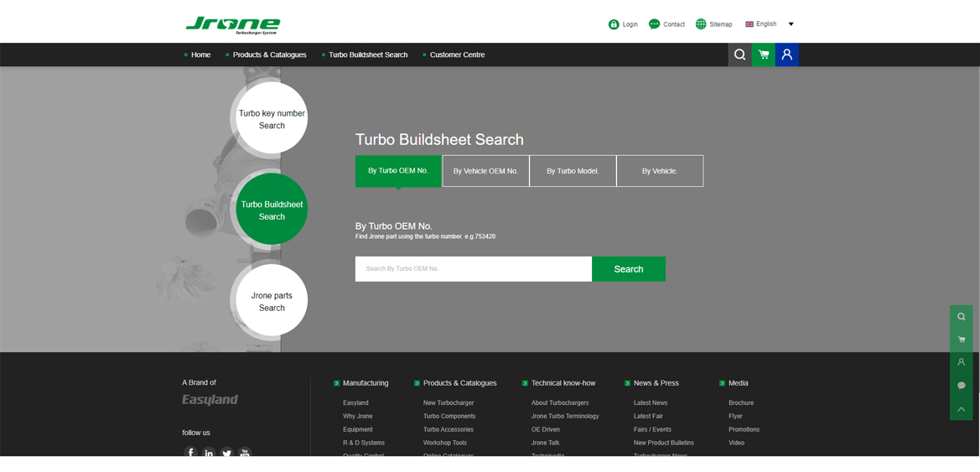Click search icon in right floating sidebar
980x472 pixels.
coord(962,316)
